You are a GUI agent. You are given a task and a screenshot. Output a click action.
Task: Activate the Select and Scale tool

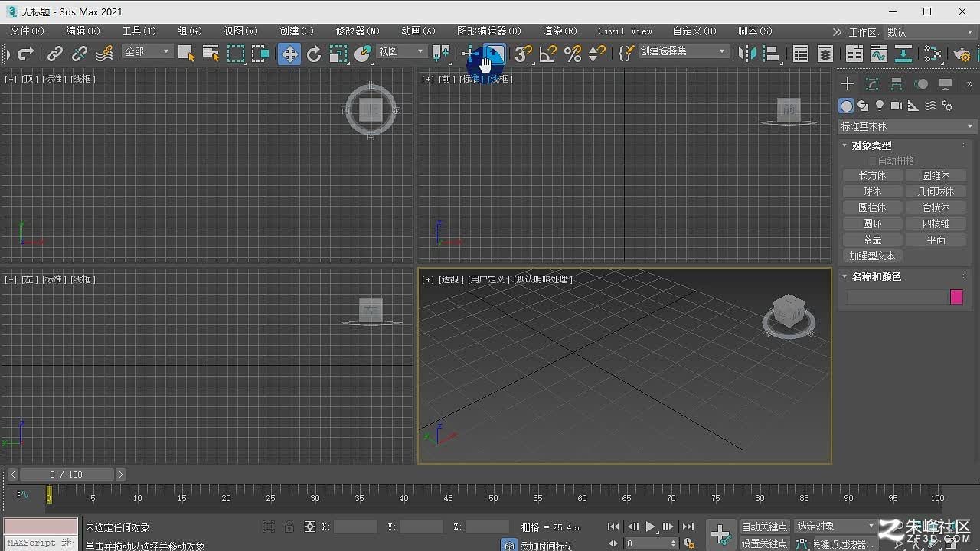point(338,54)
